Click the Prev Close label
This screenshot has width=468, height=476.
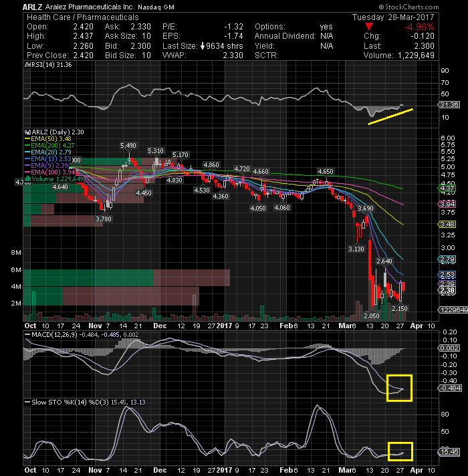click(47, 55)
